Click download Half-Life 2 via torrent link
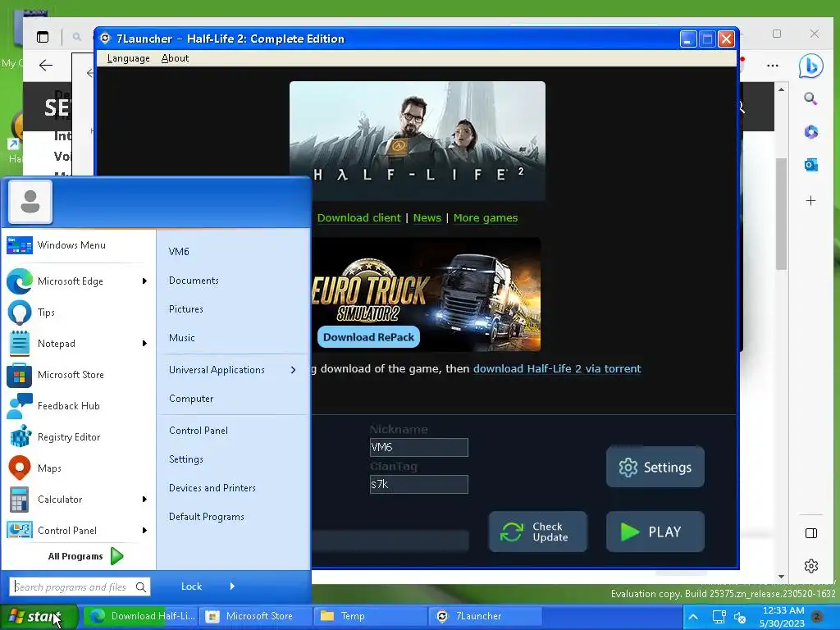The image size is (840, 630). pyautogui.click(x=557, y=368)
